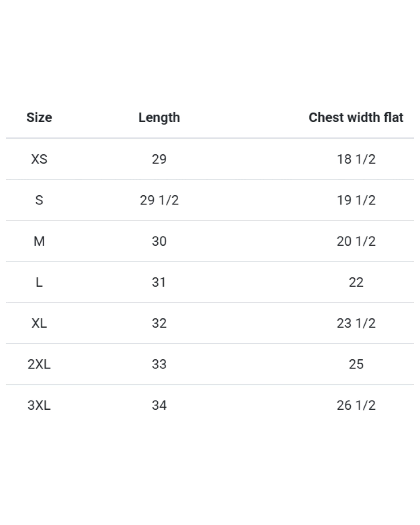Click the XL length value 32

pyautogui.click(x=159, y=323)
